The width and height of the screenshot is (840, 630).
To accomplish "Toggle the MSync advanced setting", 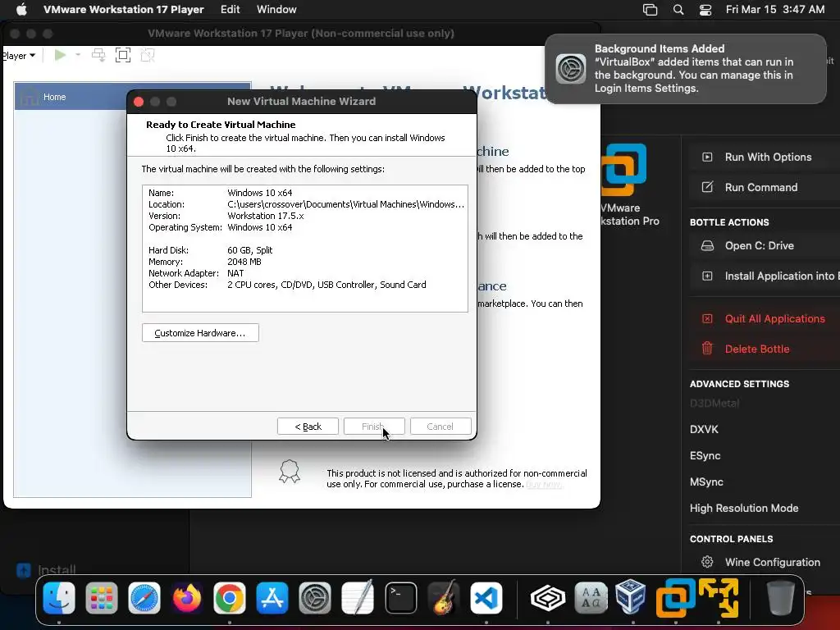I will [706, 482].
